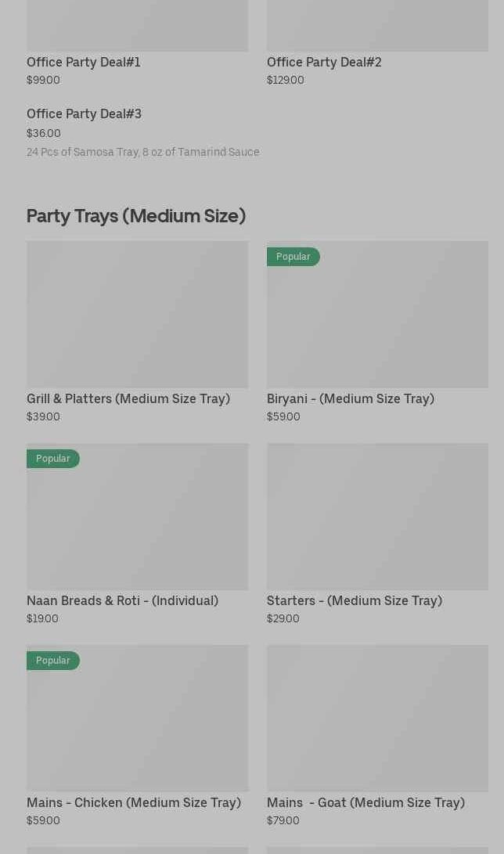Screen dimensions: 504x854
Task: Click the Grill & Platters tray image
Action: click(137, 314)
